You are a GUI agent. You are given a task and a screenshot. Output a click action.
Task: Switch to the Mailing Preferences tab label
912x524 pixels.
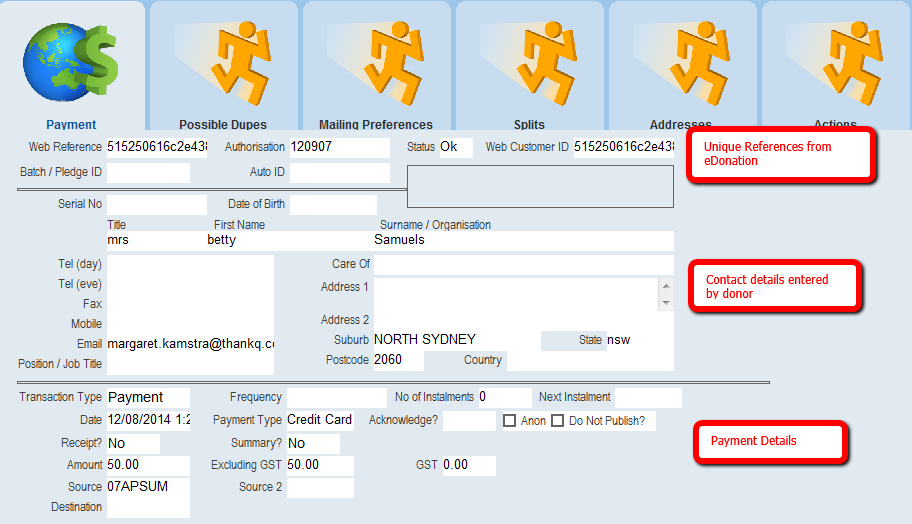[x=376, y=125]
